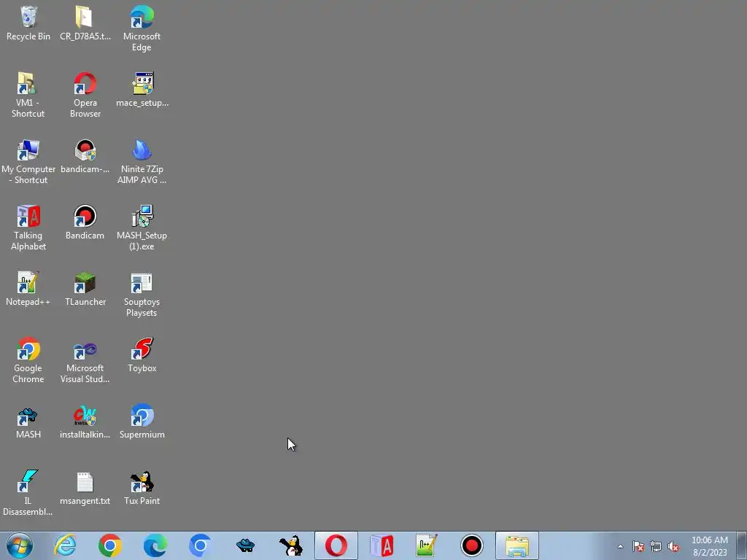Select the Ninite 7Zip AIMP AVG icon
Image resolution: width=747 pixels, height=560 pixels.
click(x=142, y=161)
